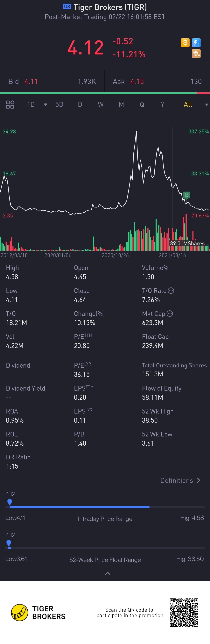Open the Definitions link
Image resolution: width=210 pixels, height=644 pixels.
(x=180, y=480)
